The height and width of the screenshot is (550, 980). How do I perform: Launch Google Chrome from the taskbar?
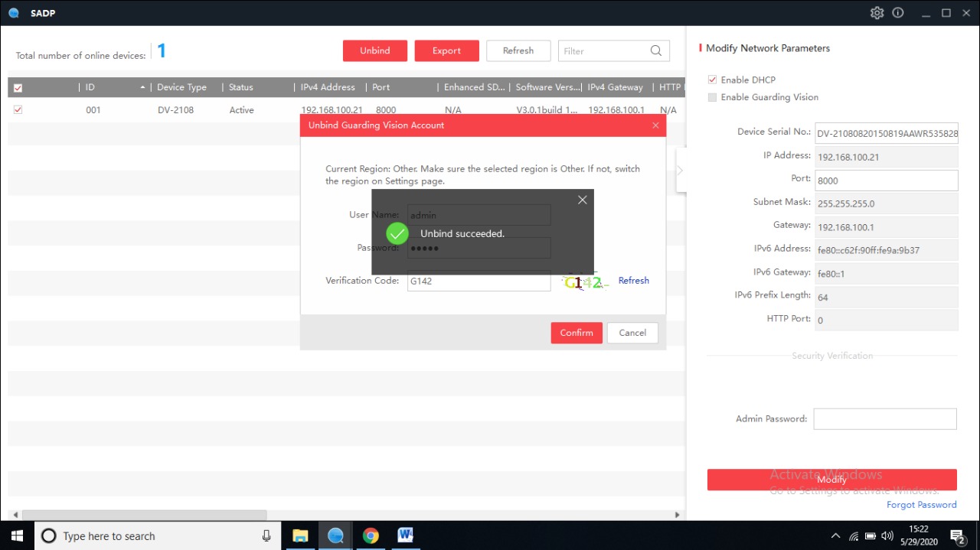click(371, 535)
